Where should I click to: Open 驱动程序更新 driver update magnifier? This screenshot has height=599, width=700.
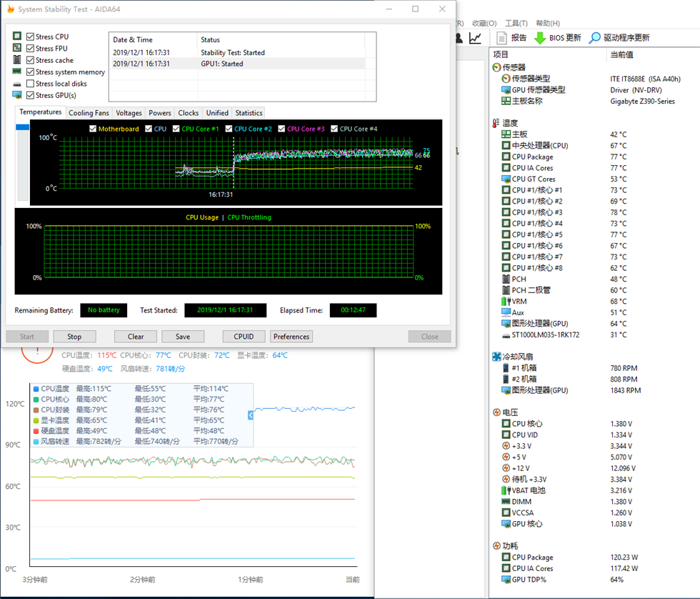(x=595, y=38)
